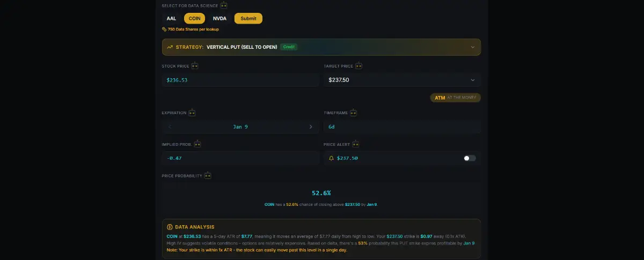
Task: Click robot icon next to Price Alert
Action: point(355,144)
